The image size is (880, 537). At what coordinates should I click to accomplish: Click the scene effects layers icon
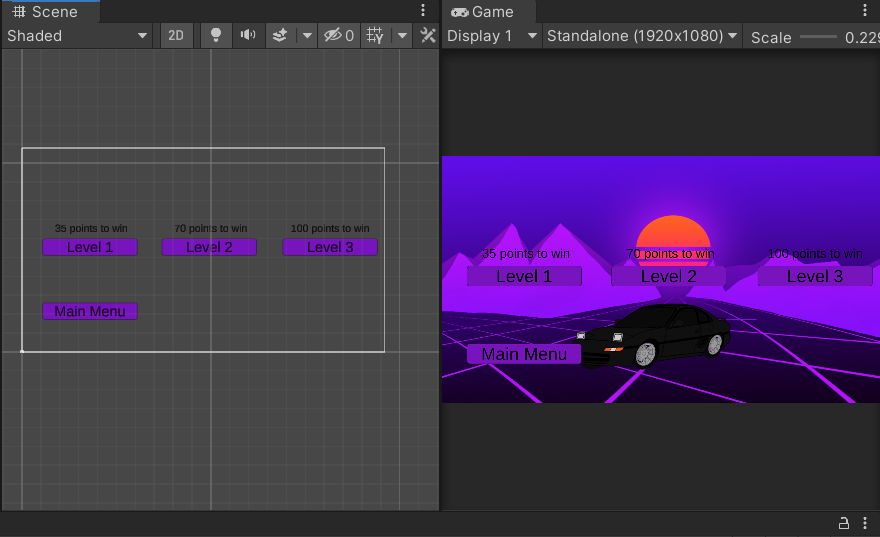[x=280, y=36]
